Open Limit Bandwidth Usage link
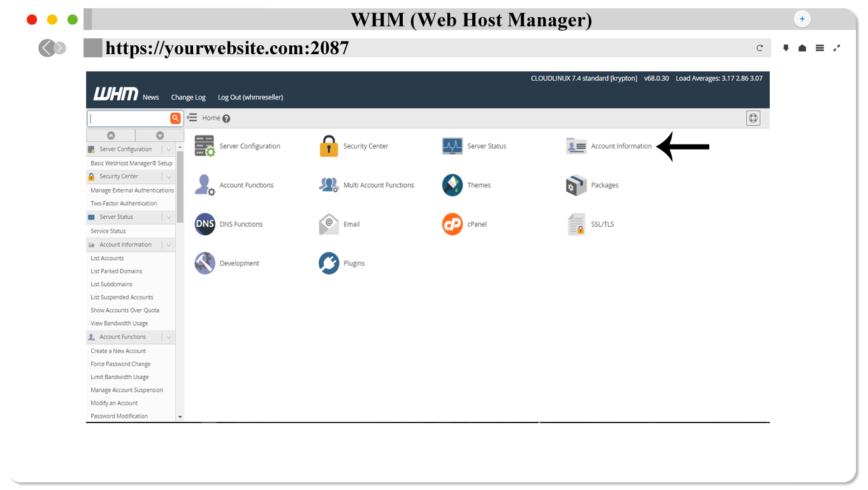The height and width of the screenshot is (490, 868). [120, 377]
